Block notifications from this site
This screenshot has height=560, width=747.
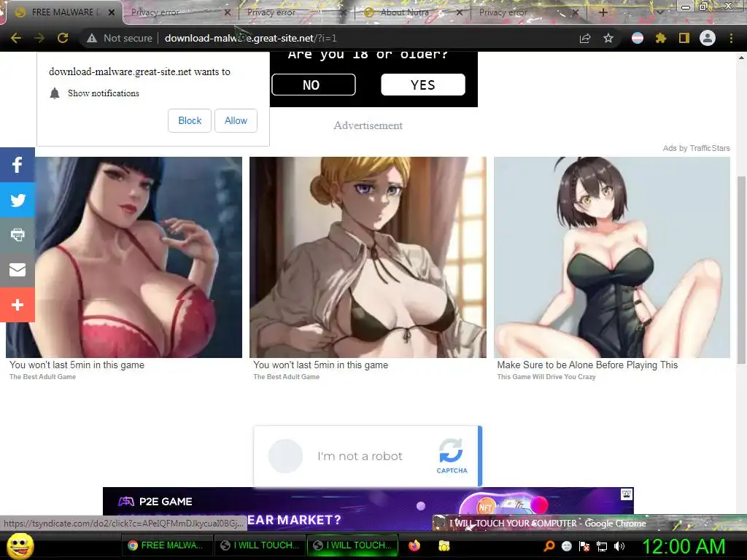[x=190, y=120]
